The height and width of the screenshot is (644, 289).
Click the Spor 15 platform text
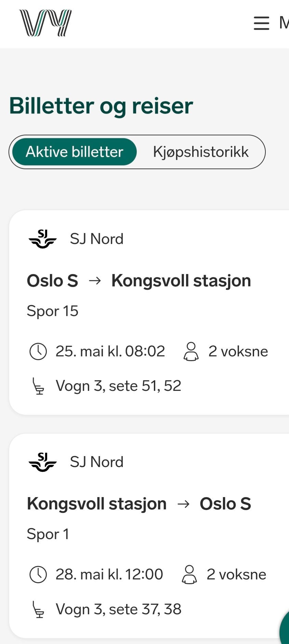53,311
